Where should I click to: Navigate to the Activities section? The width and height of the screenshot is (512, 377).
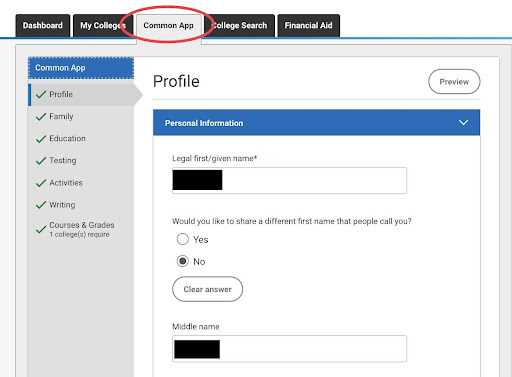point(81,183)
